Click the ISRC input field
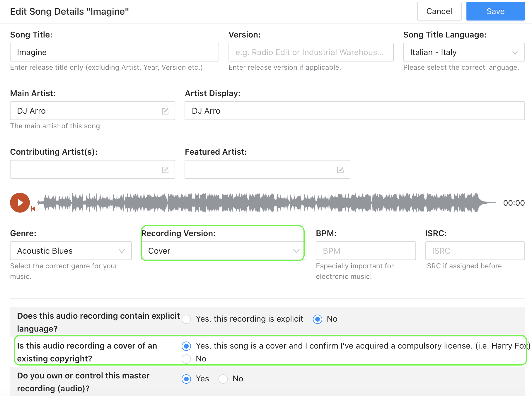This screenshot has height=396, width=532. (475, 251)
